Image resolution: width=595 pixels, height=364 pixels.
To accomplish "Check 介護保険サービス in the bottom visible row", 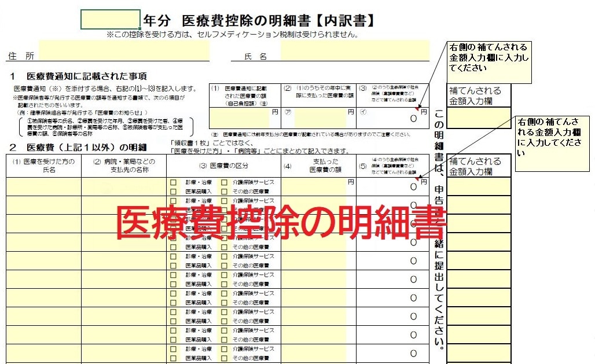I will [x=224, y=349].
